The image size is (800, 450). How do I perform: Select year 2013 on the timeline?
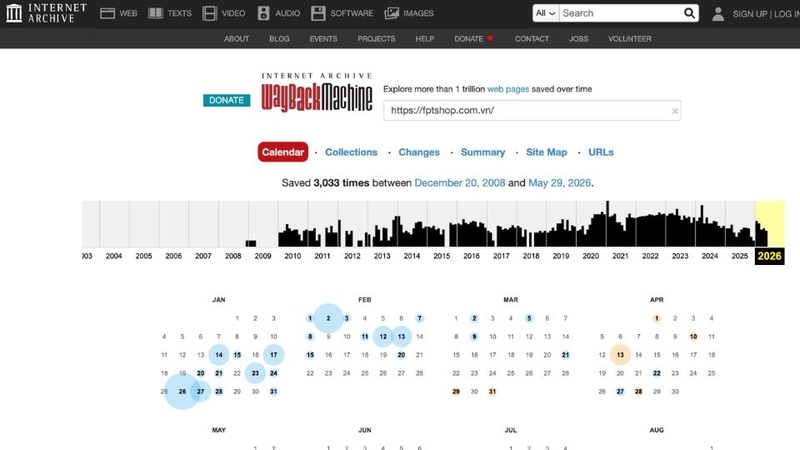click(382, 256)
